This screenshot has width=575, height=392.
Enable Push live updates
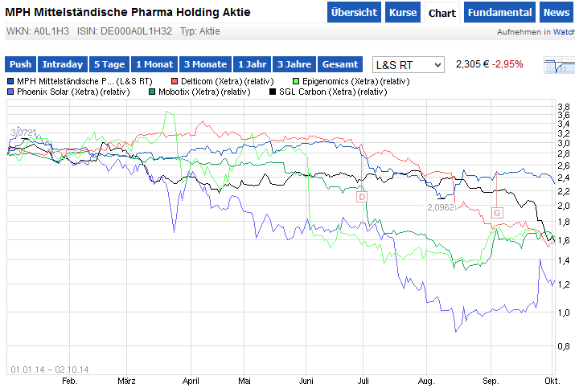click(x=21, y=64)
